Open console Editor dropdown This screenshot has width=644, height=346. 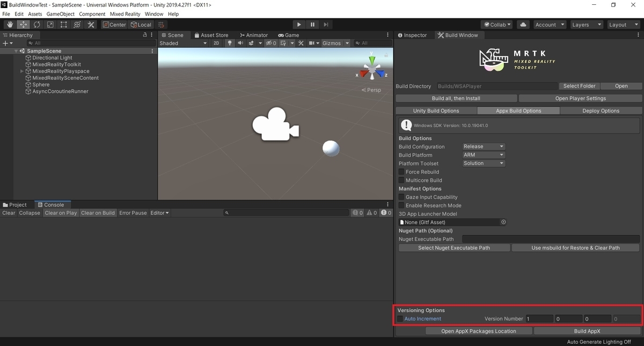pos(159,213)
